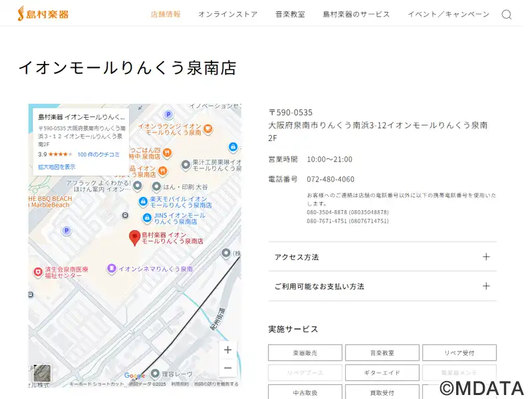Click ギターエイド service button

(382, 372)
